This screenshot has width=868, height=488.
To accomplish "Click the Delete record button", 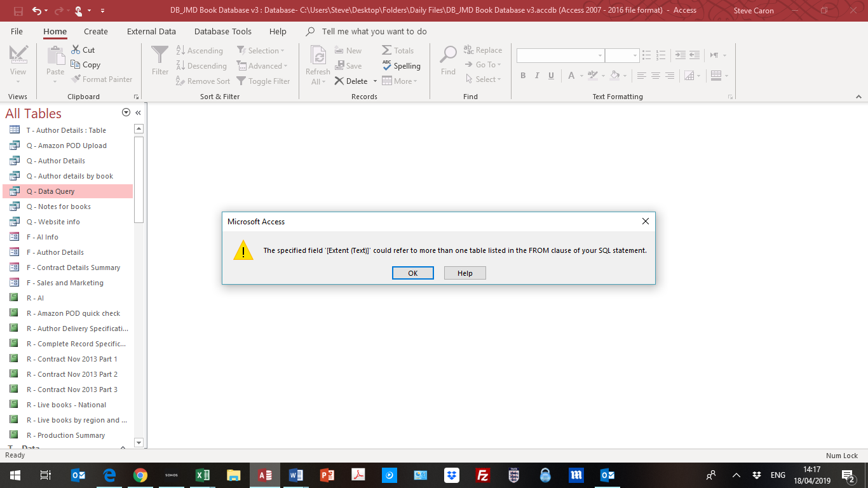I will click(351, 81).
